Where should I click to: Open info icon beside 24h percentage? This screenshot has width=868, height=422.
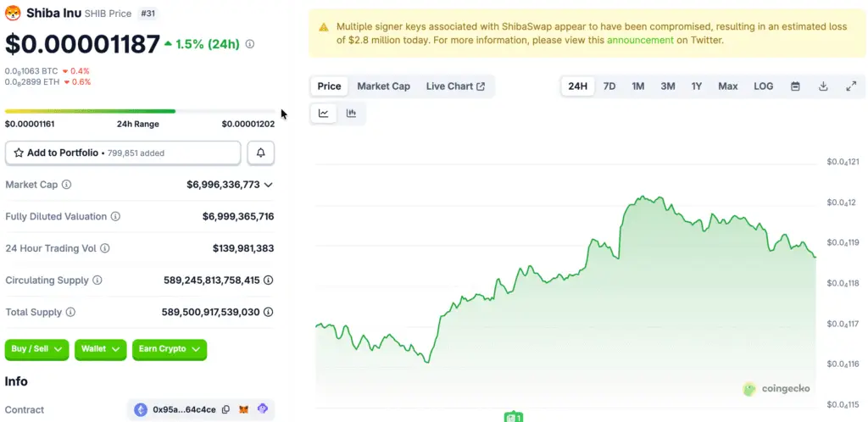(250, 44)
